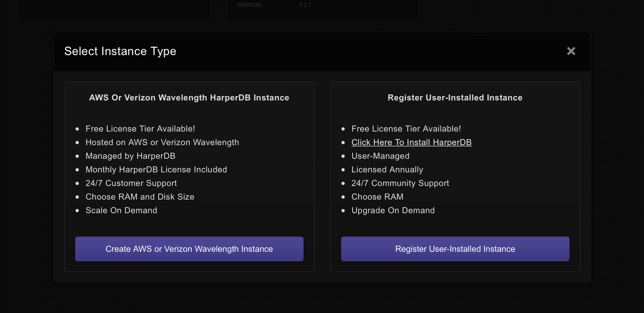644x313 pixels.
Task: Click Monthly HarperDB License Included text
Action: (x=156, y=169)
